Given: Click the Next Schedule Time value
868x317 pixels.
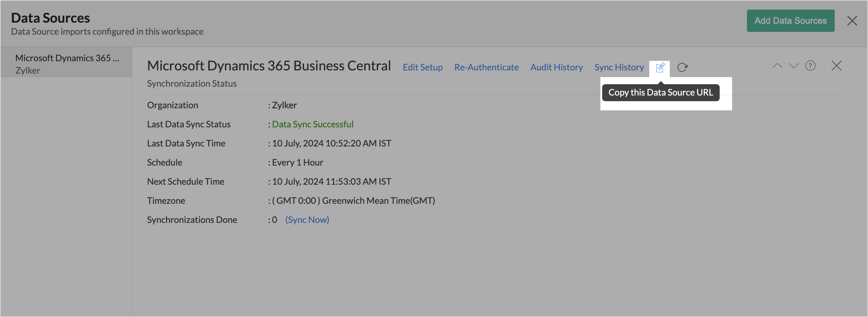Looking at the screenshot, I should [331, 181].
